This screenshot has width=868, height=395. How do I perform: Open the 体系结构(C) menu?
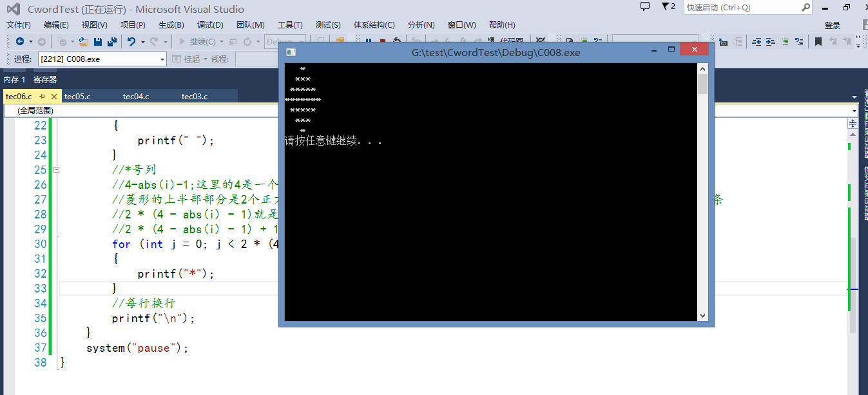click(374, 25)
